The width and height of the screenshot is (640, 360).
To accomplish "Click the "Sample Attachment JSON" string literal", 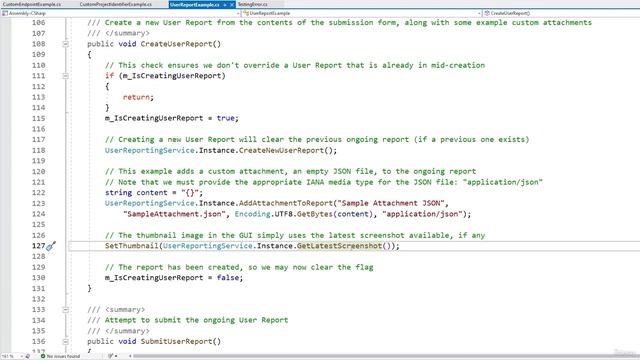I will tap(391, 203).
